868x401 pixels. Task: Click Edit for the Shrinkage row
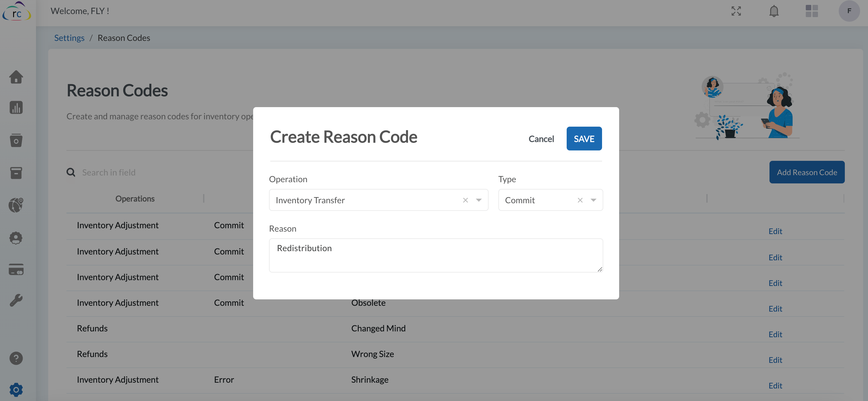coord(775,385)
